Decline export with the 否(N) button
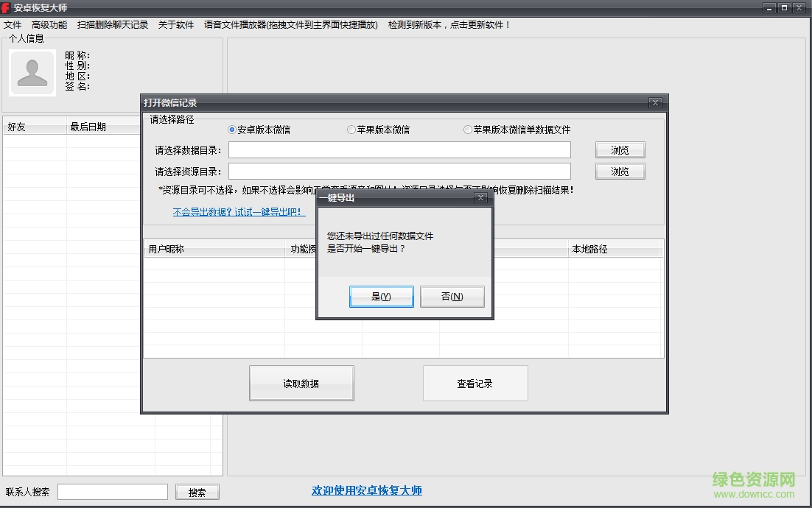Viewport: 812px width, 508px height. tap(452, 296)
